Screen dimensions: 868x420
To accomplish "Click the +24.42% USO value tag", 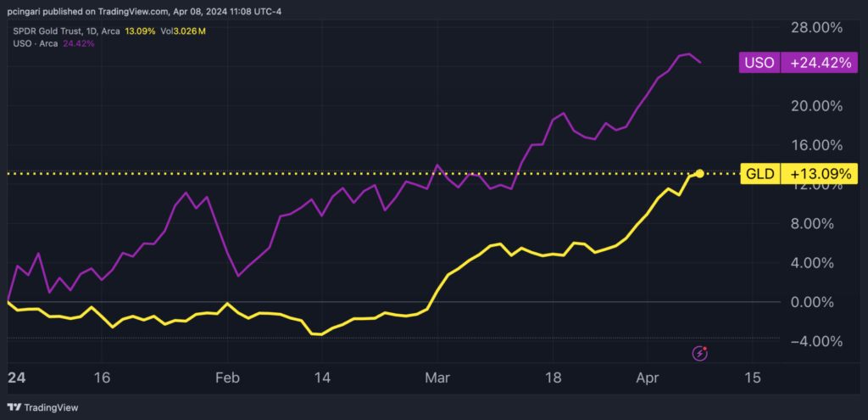I will pos(820,63).
